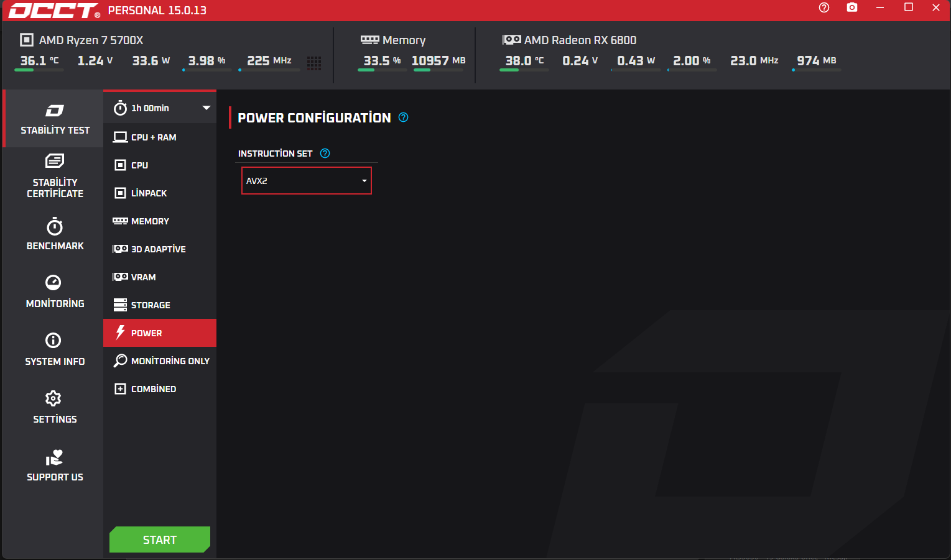This screenshot has height=560, width=951.
Task: Open Settings via the gear icon
Action: point(53,398)
